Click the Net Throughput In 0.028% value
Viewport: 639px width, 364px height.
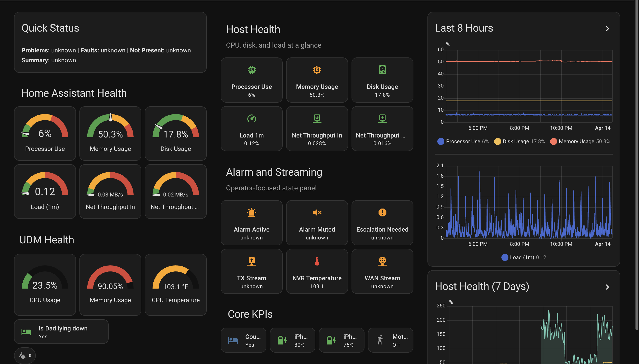point(317,143)
